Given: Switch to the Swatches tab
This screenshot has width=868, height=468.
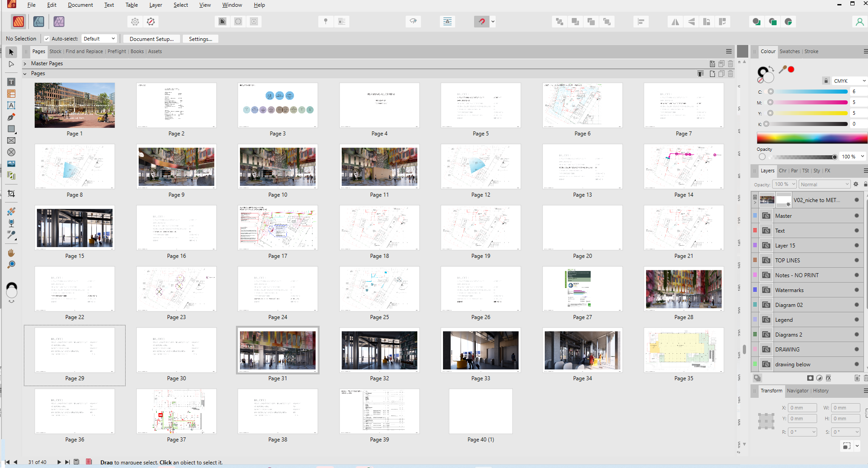Looking at the screenshot, I should (x=789, y=51).
